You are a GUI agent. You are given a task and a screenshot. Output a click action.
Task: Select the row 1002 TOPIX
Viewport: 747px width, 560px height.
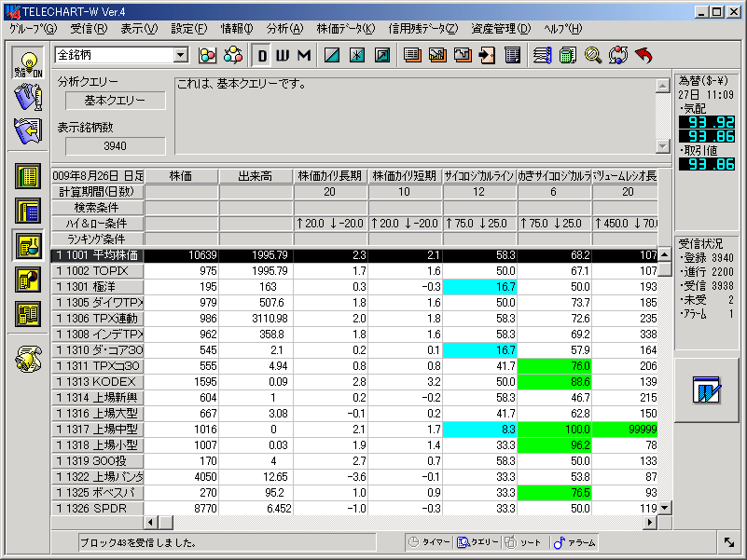[x=354, y=271]
